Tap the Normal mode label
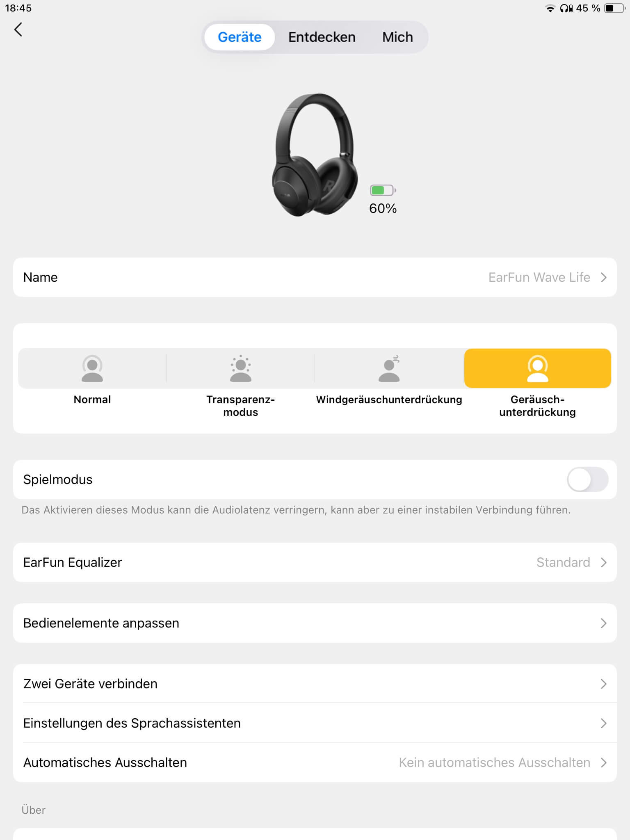Screen dimensions: 630x840 pyautogui.click(x=92, y=399)
